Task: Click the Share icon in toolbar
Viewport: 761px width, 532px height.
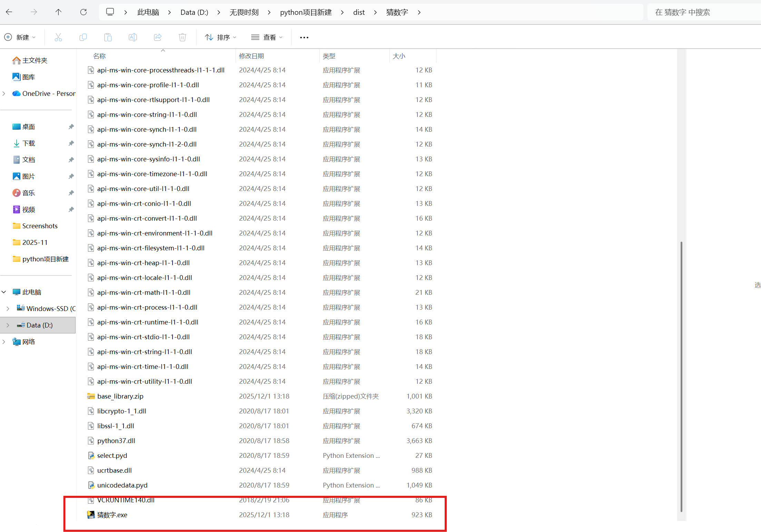Action: (158, 37)
